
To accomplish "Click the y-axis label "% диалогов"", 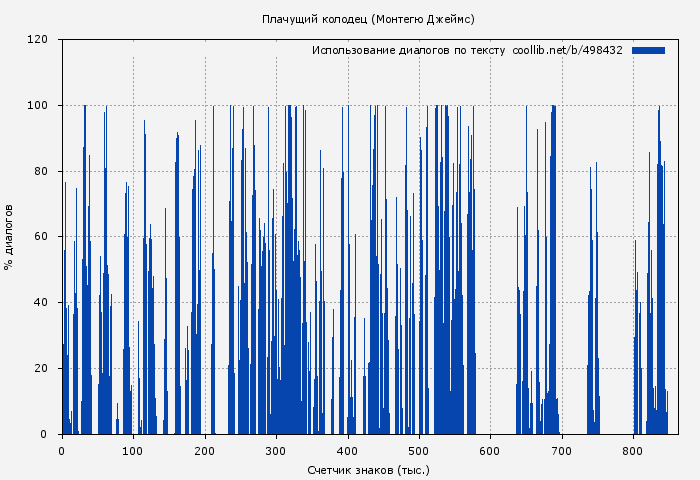I will 9,237.
